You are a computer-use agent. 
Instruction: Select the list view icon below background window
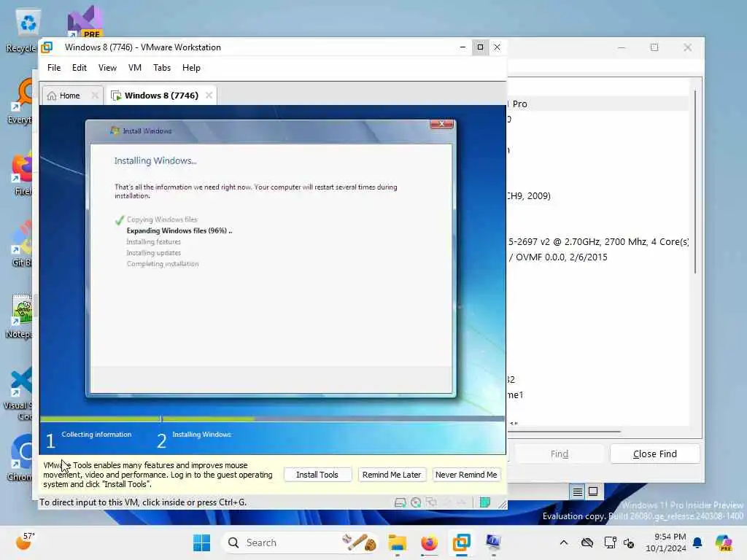click(x=578, y=491)
